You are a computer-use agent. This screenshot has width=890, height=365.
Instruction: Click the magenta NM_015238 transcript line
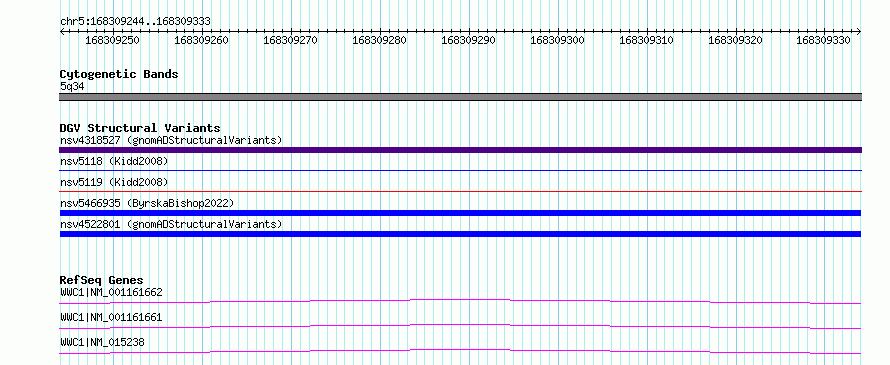click(460, 351)
